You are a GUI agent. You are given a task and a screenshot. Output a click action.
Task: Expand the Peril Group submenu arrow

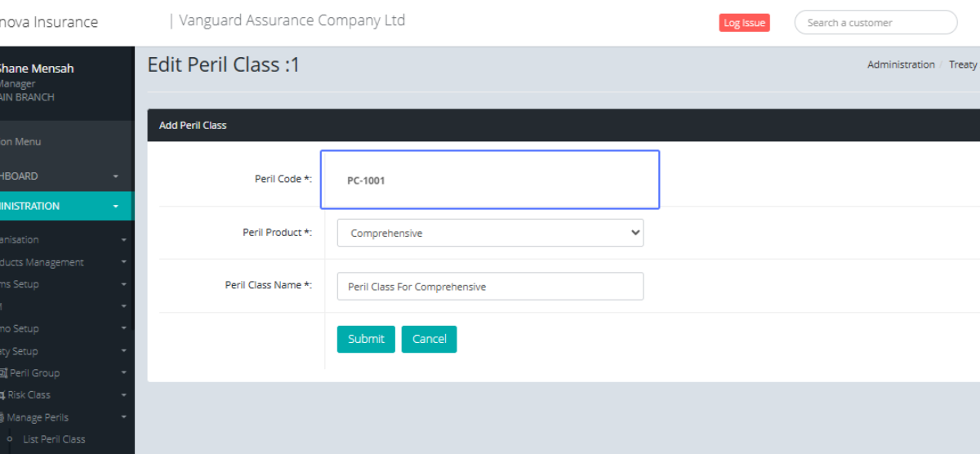123,373
